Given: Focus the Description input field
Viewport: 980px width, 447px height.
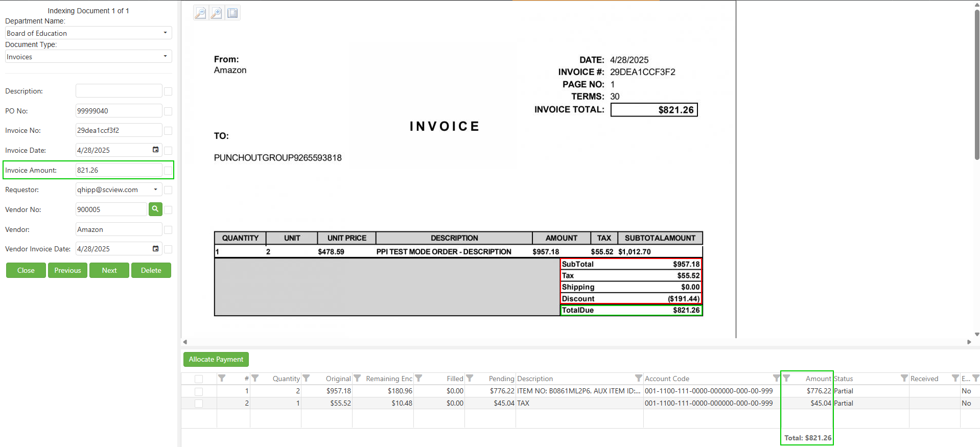Looking at the screenshot, I should 119,91.
